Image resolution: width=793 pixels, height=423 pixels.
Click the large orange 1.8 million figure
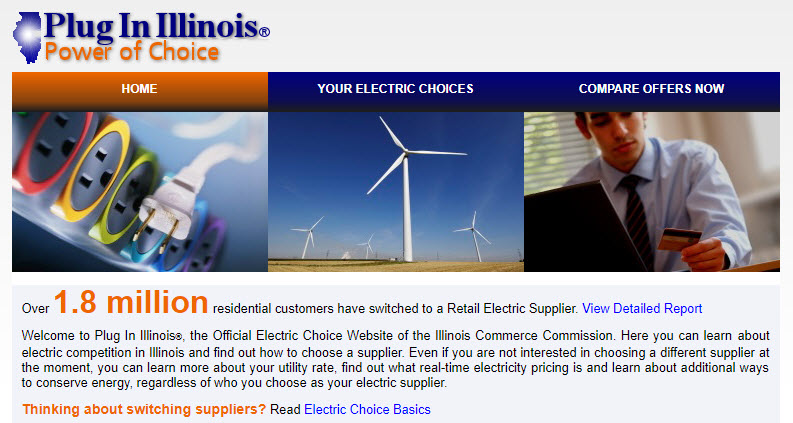click(131, 303)
